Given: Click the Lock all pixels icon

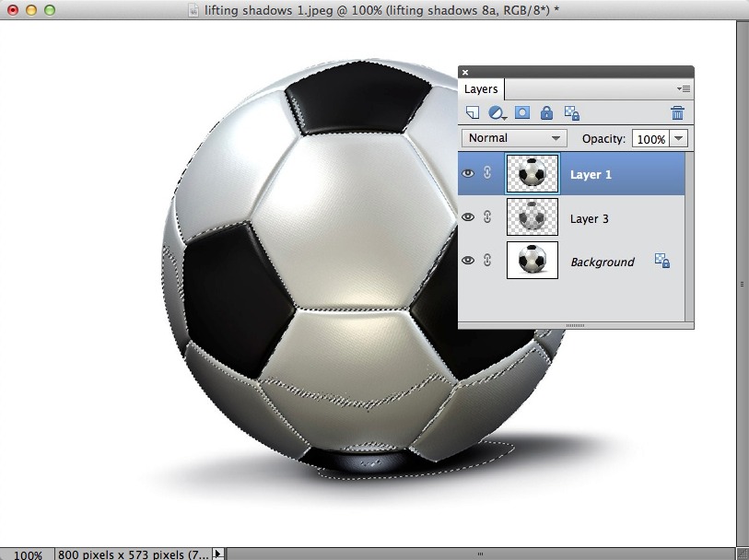Looking at the screenshot, I should (546, 113).
